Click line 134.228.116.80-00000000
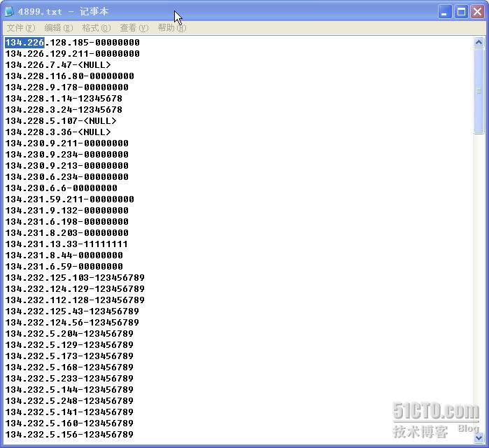Image resolution: width=489 pixels, height=448 pixels. pos(69,76)
